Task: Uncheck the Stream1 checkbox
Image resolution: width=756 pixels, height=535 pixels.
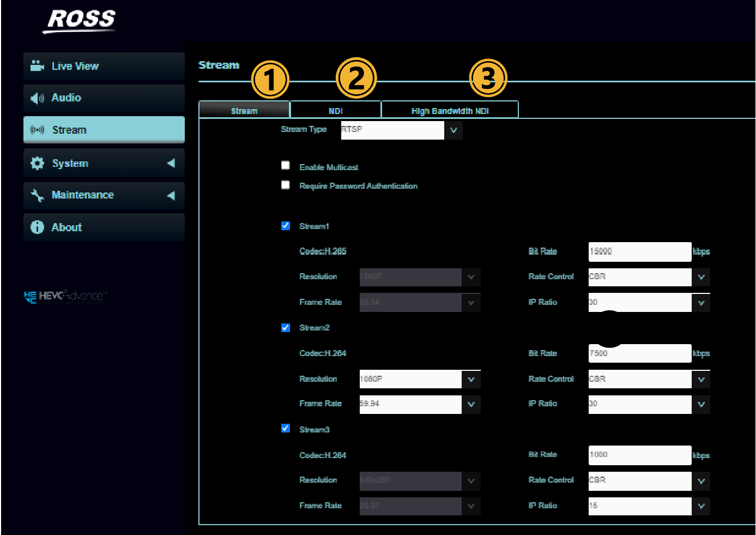Action: [286, 226]
